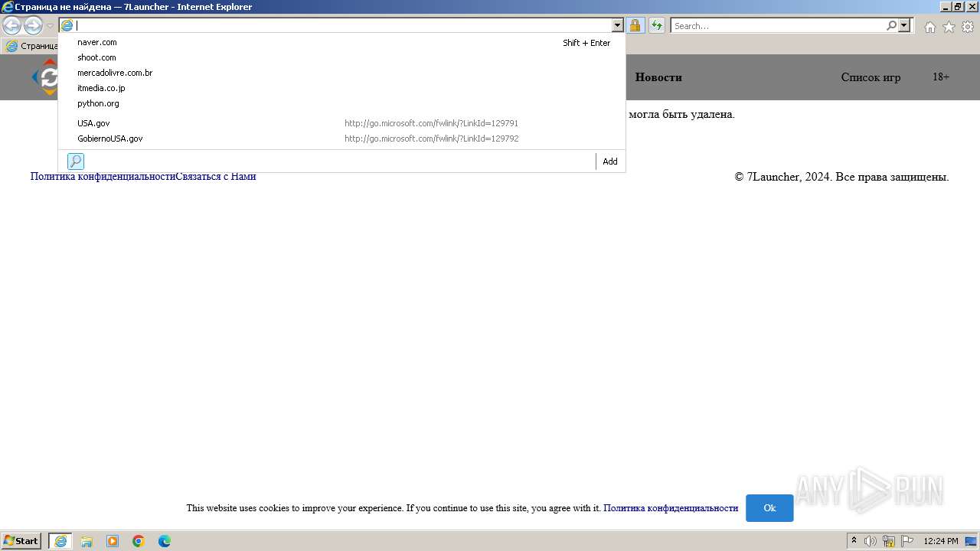Viewport: 980px width, 551px height.
Task: Click the Internet Explorer address bar field
Action: (x=342, y=25)
